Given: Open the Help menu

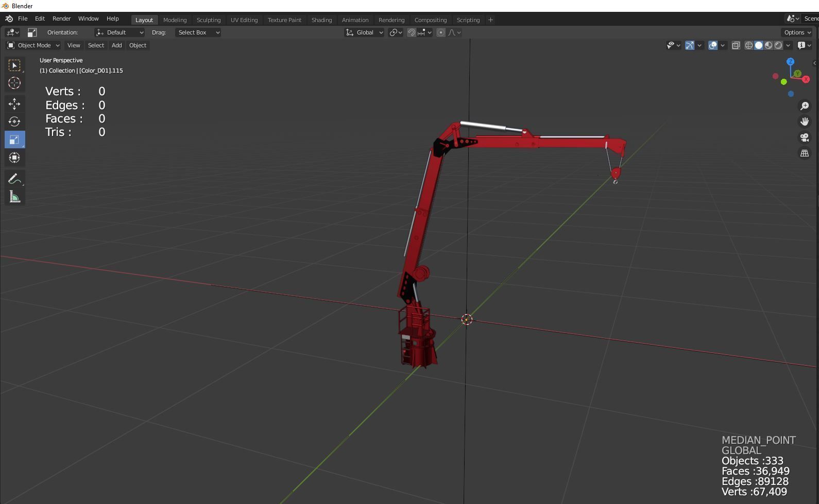Looking at the screenshot, I should click(112, 19).
